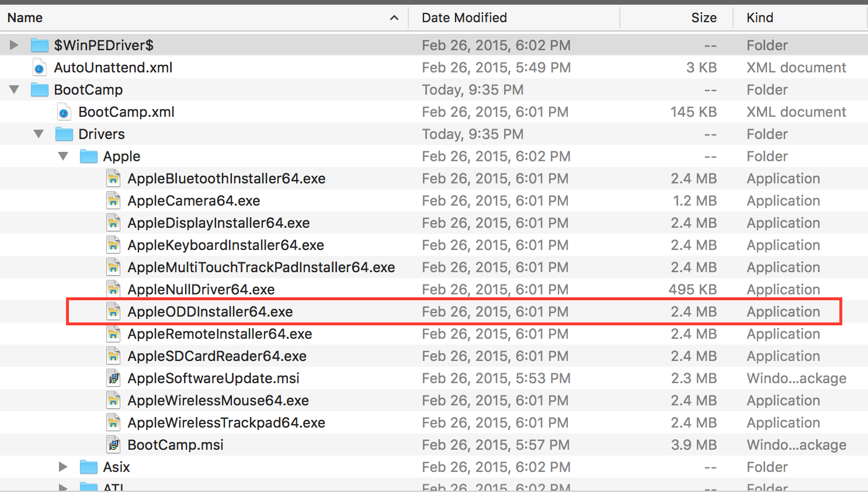Click the BootCamp.xml document icon
Viewport: 868px width, 493px height.
pos(64,112)
